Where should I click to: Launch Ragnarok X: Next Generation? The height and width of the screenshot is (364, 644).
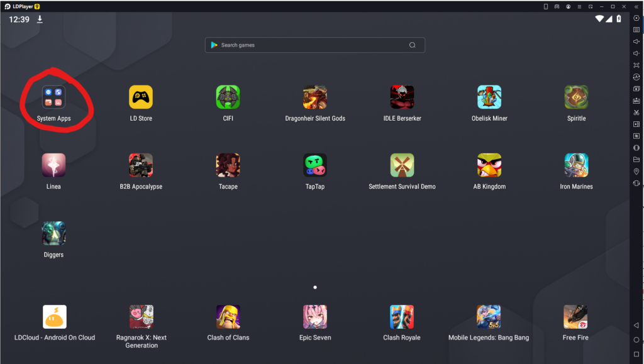point(142,317)
